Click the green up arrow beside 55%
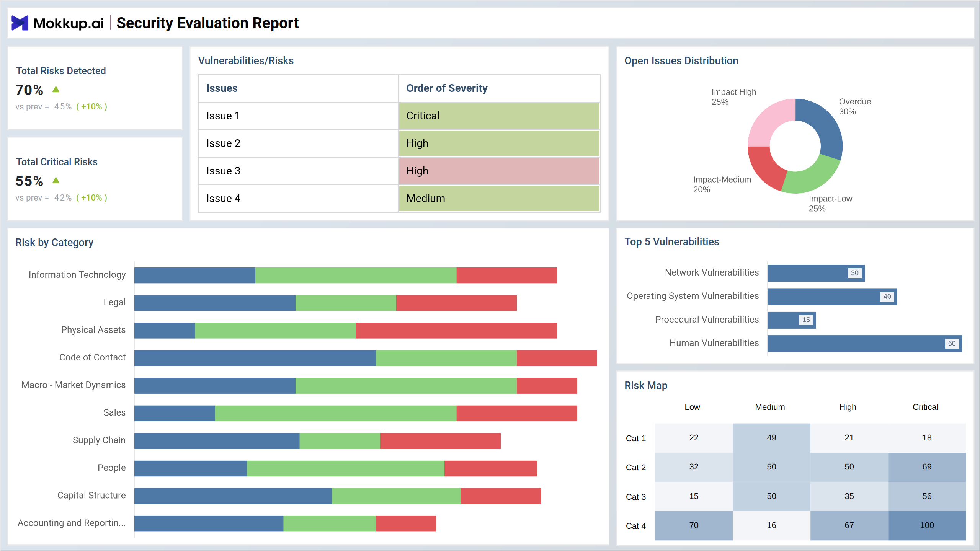 (56, 180)
